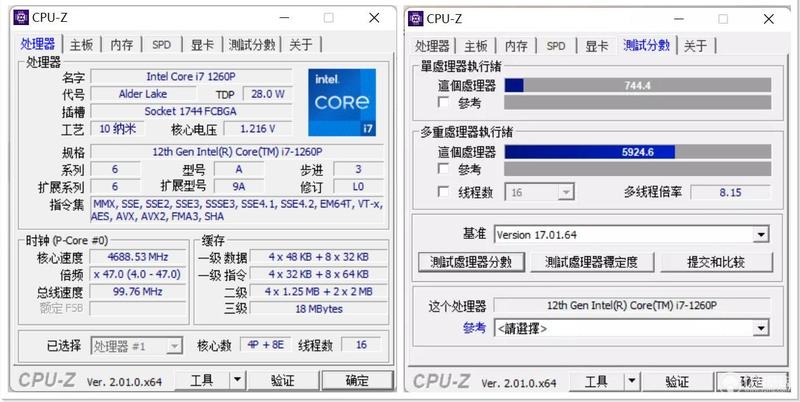Click 扩展型号 value 9A

point(239,186)
